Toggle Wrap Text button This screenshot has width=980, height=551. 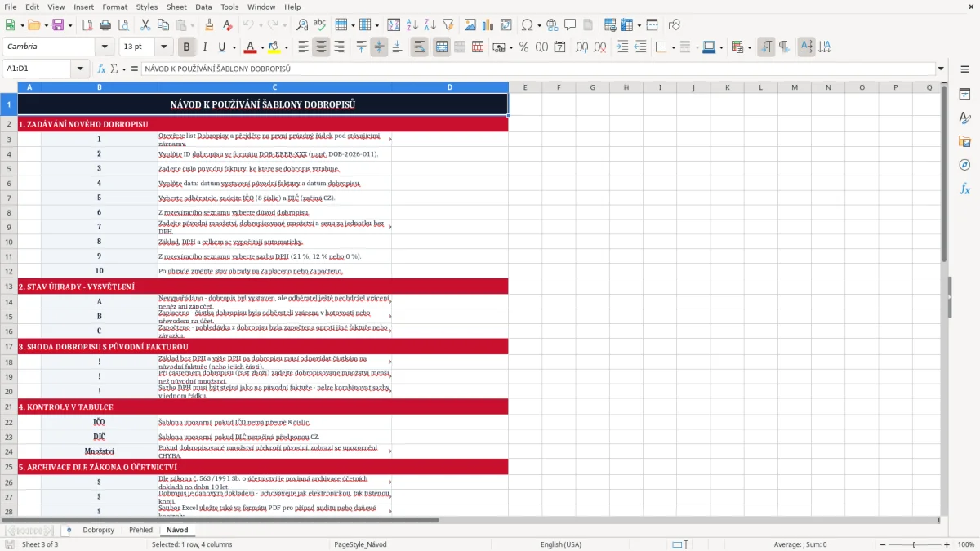click(419, 47)
